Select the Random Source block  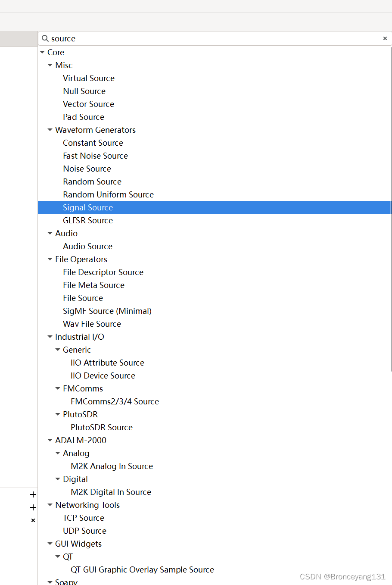pyautogui.click(x=92, y=181)
